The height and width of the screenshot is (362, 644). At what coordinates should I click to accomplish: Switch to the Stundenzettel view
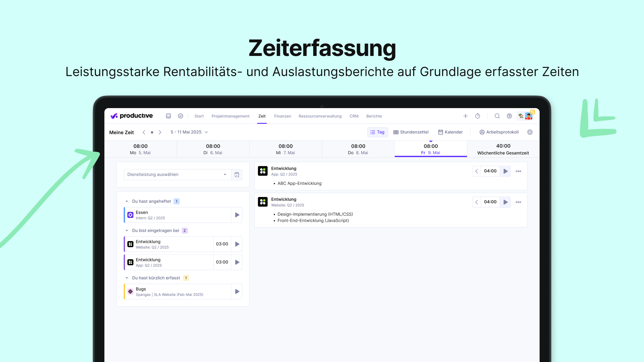[x=411, y=132]
